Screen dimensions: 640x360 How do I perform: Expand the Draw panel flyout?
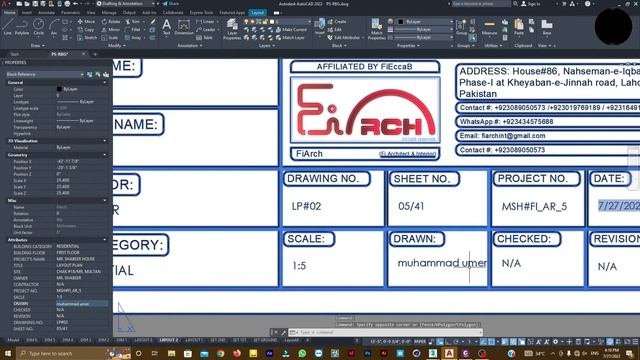pyautogui.click(x=38, y=46)
